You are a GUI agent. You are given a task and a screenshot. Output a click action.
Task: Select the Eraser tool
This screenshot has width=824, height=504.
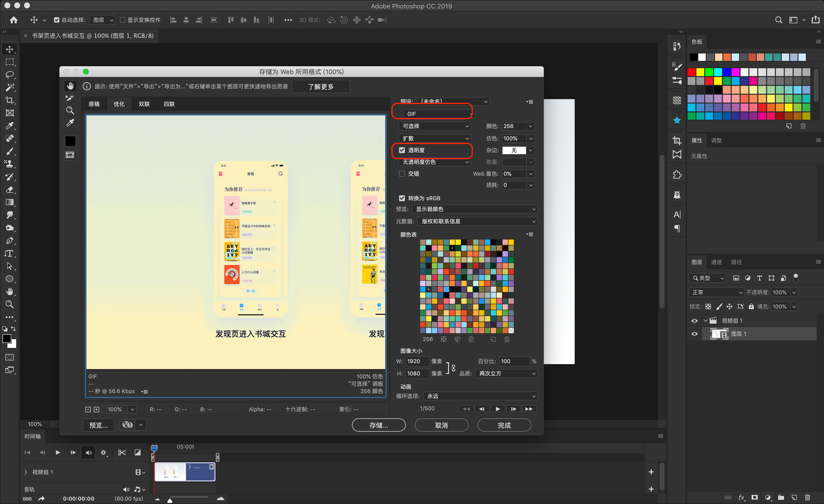tap(10, 190)
